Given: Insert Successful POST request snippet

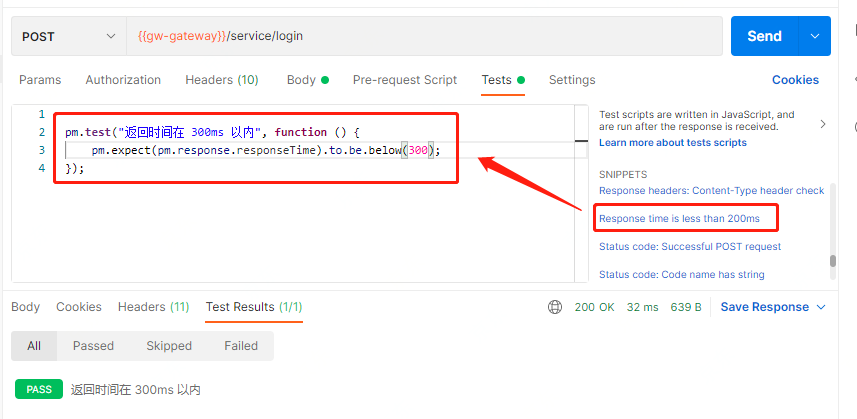Looking at the screenshot, I should (690, 246).
